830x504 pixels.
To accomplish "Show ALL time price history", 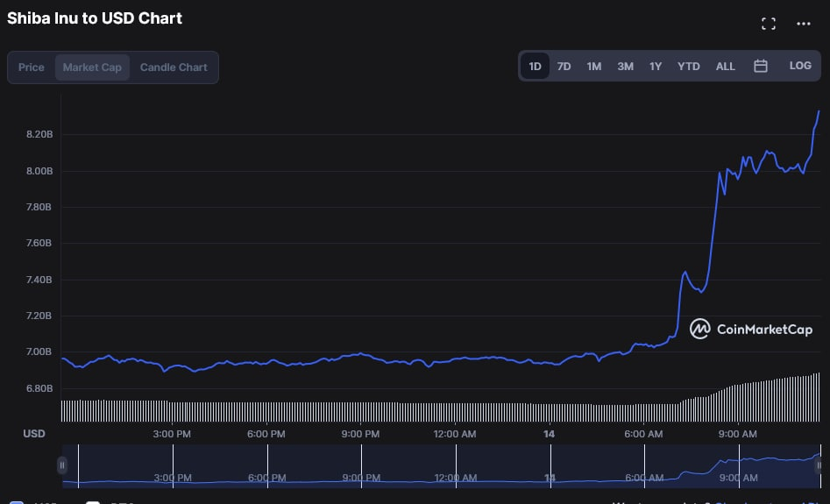I will 725,66.
